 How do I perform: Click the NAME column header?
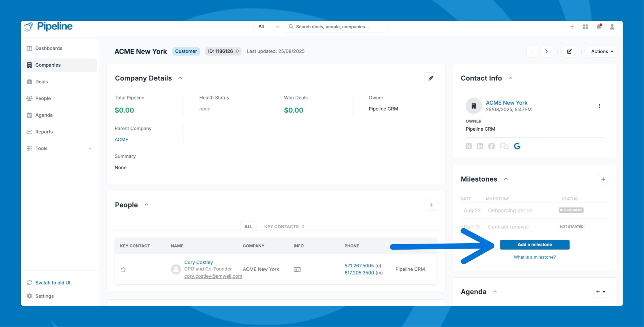177,246
